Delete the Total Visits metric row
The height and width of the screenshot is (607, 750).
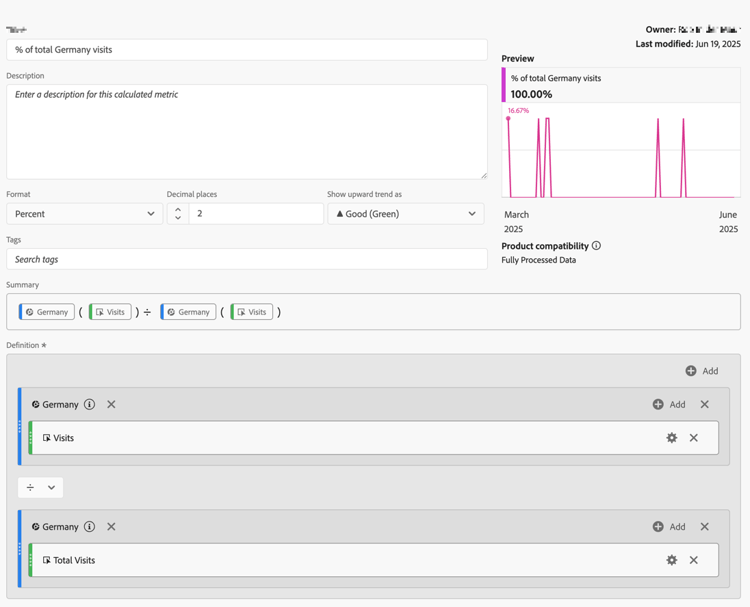694,560
